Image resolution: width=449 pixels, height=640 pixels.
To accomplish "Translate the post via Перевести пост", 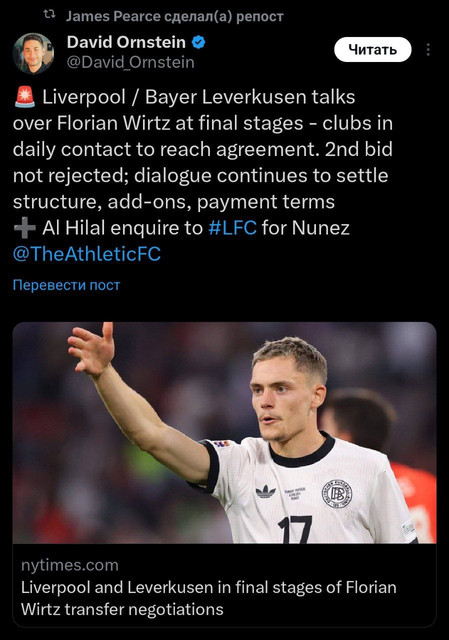I will coord(67,284).
